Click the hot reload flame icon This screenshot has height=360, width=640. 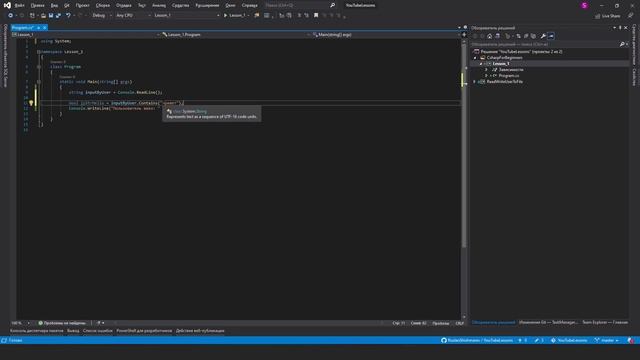[x=257, y=16]
